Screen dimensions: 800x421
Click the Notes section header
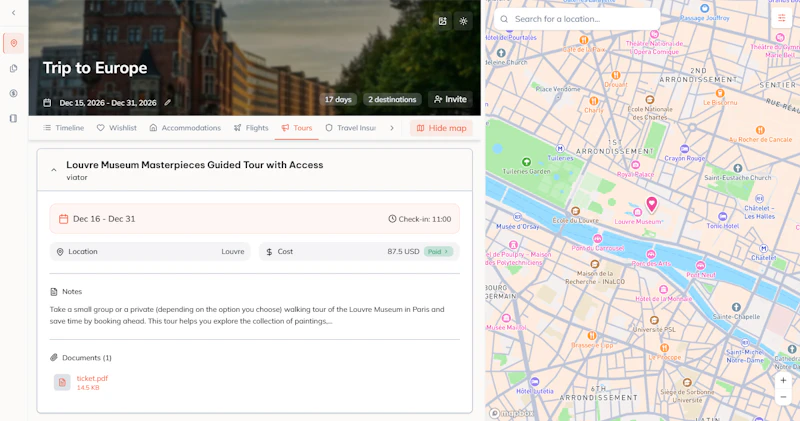click(x=66, y=292)
